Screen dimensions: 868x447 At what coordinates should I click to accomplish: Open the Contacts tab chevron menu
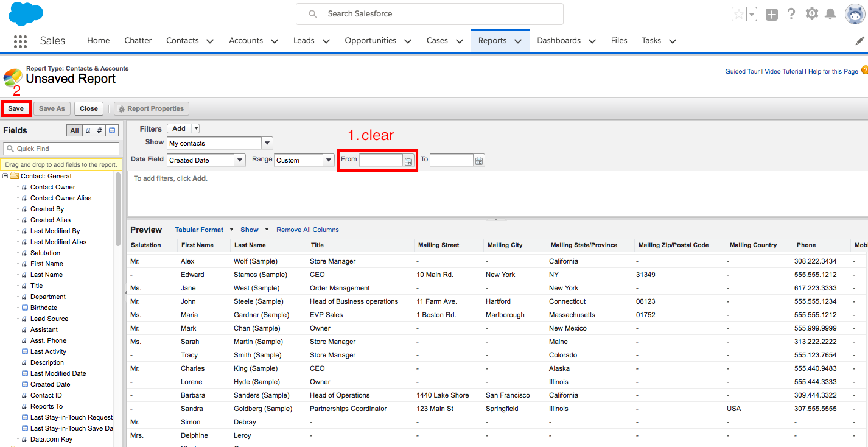coord(210,41)
